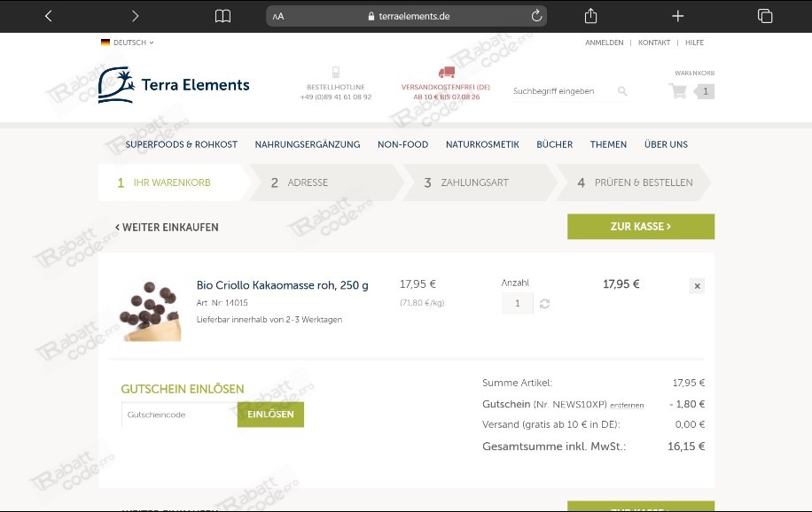Select step 3 ZAHLUNGSART

point(479,182)
